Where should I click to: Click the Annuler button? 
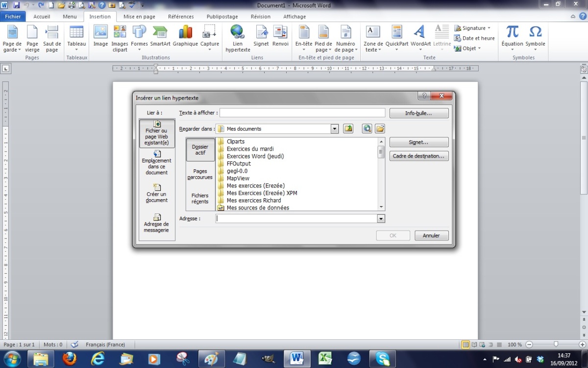[x=432, y=236]
